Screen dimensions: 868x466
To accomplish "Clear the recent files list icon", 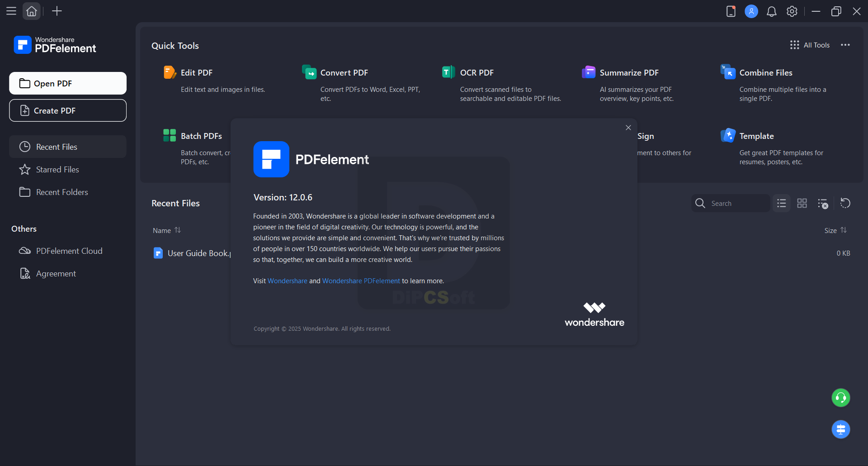I will point(823,203).
